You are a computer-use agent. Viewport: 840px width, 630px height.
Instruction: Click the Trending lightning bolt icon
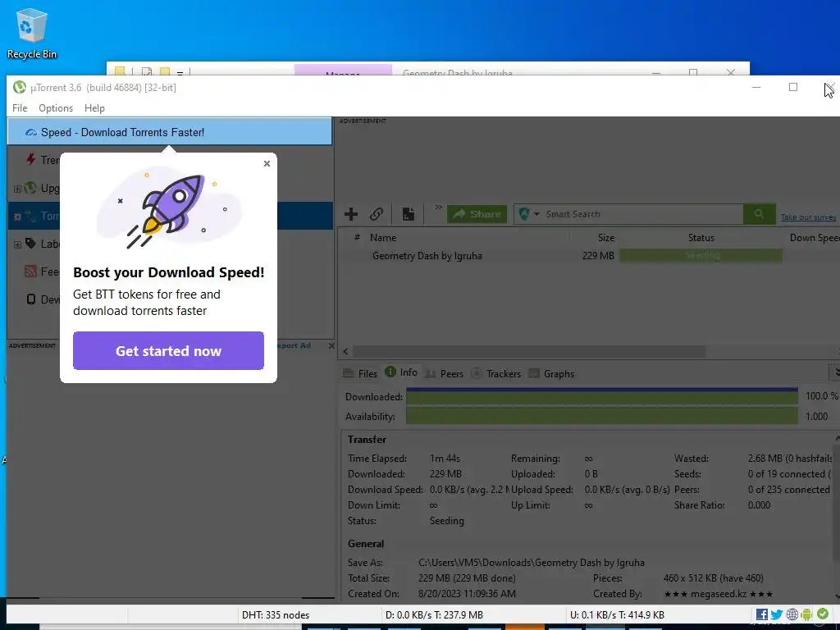click(x=31, y=160)
